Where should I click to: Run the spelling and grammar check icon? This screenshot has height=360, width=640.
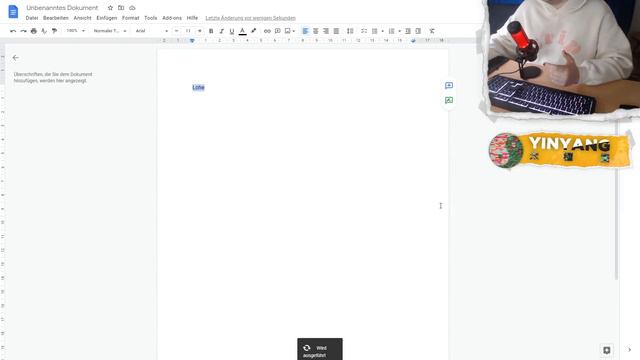44,31
